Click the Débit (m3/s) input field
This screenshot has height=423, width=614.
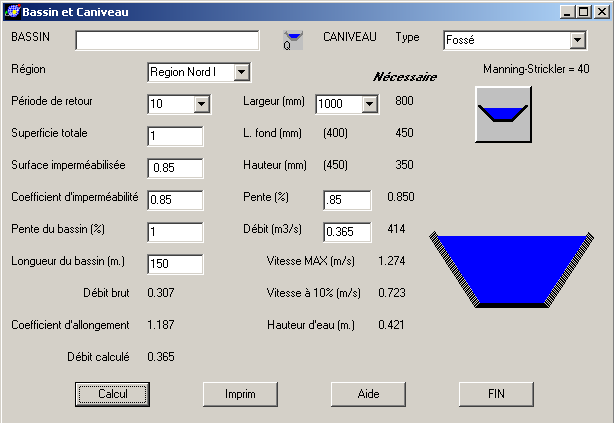point(347,232)
